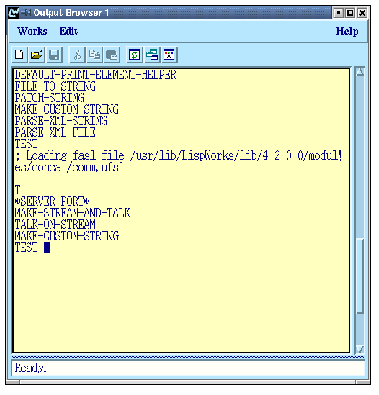Click the overlapping windows toolbar icon

coord(152,55)
